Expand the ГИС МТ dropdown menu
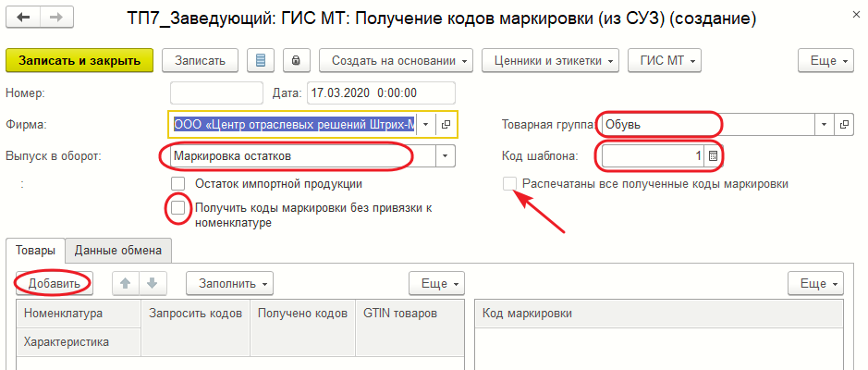The image size is (868, 370). coord(664,61)
